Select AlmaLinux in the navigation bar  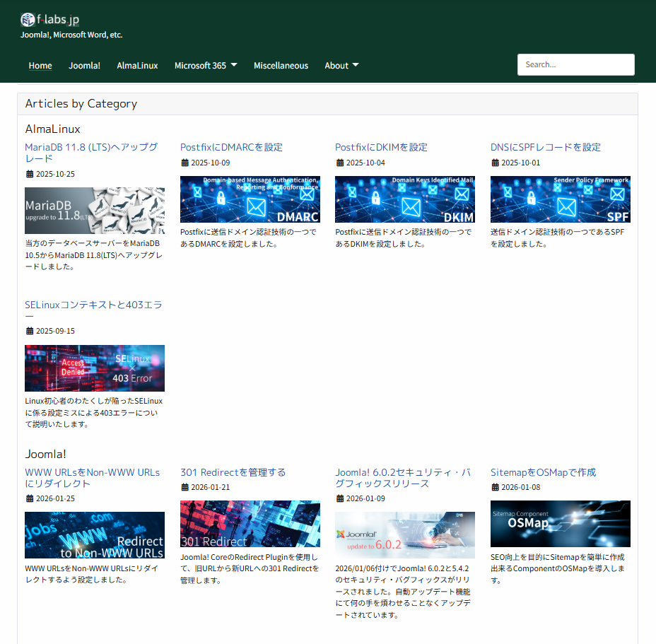tap(137, 65)
